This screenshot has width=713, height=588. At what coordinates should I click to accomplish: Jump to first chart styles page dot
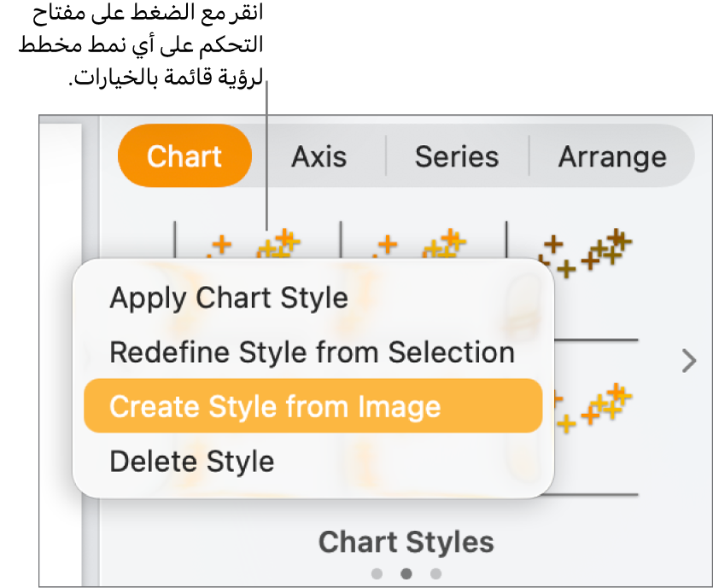pos(377,573)
